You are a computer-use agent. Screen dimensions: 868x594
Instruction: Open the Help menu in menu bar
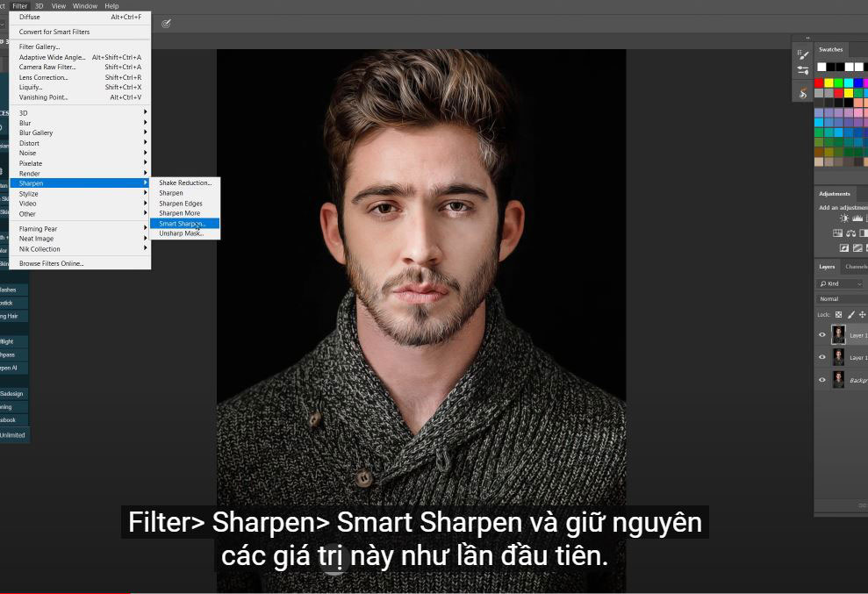(x=111, y=6)
